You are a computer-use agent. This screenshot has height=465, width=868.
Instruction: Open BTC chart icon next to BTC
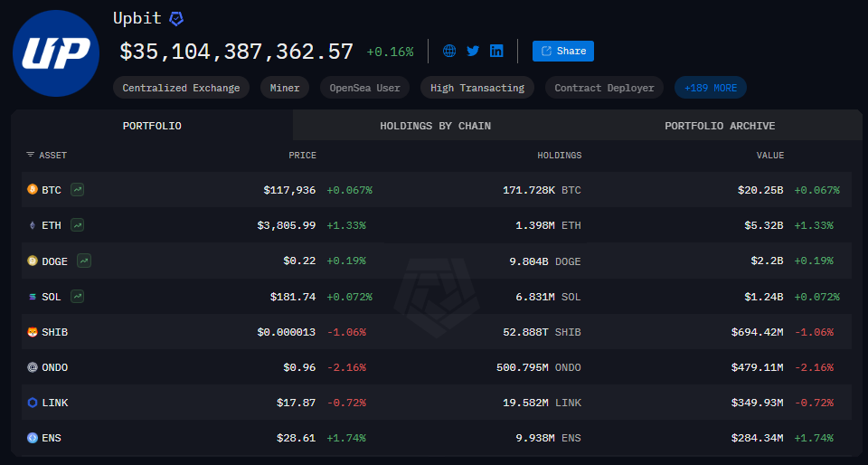click(x=78, y=190)
